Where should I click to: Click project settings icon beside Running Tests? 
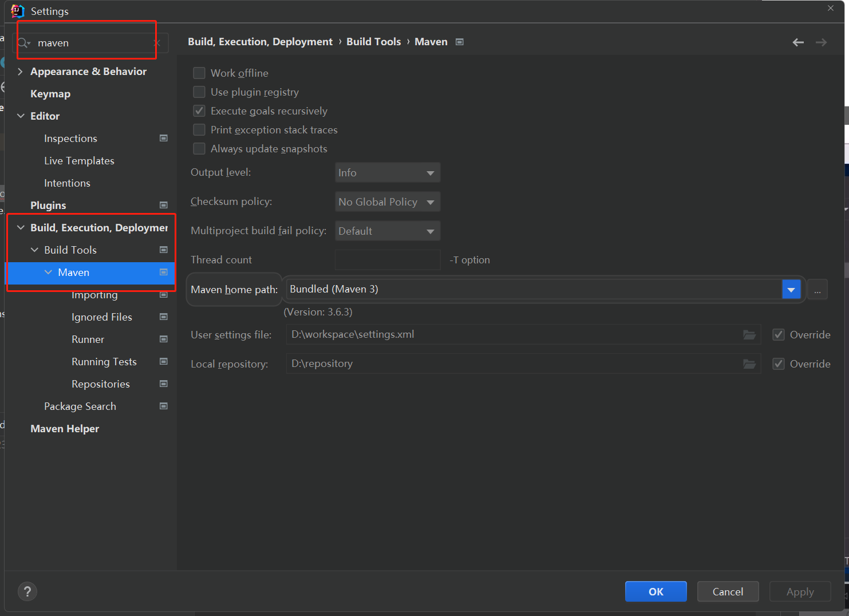click(x=164, y=362)
